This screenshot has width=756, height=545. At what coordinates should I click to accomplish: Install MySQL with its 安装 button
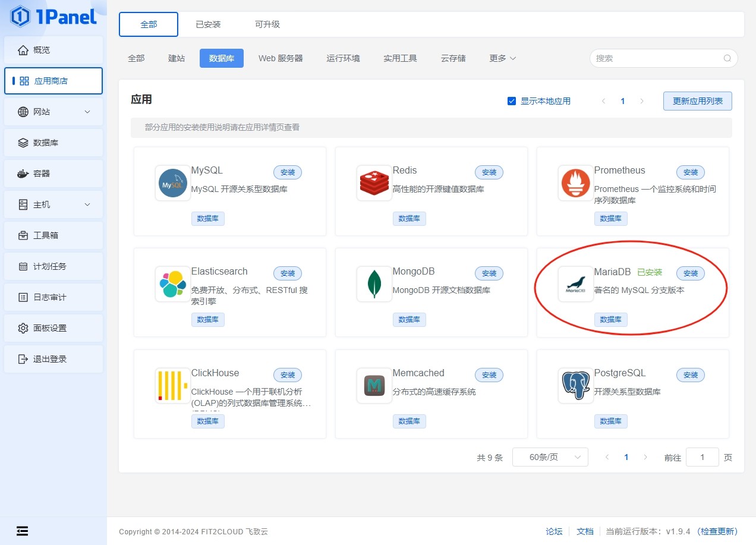[x=288, y=172]
